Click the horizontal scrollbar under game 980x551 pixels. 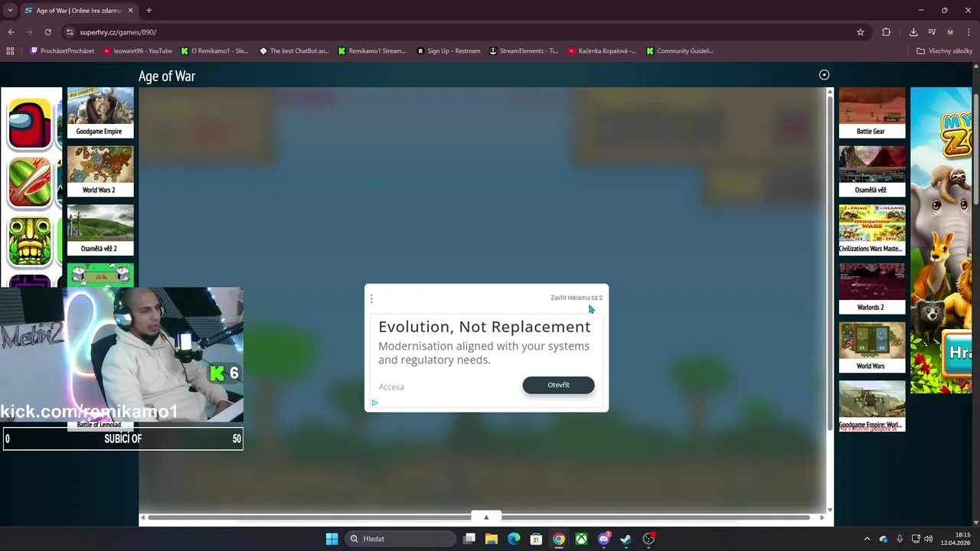click(479, 518)
